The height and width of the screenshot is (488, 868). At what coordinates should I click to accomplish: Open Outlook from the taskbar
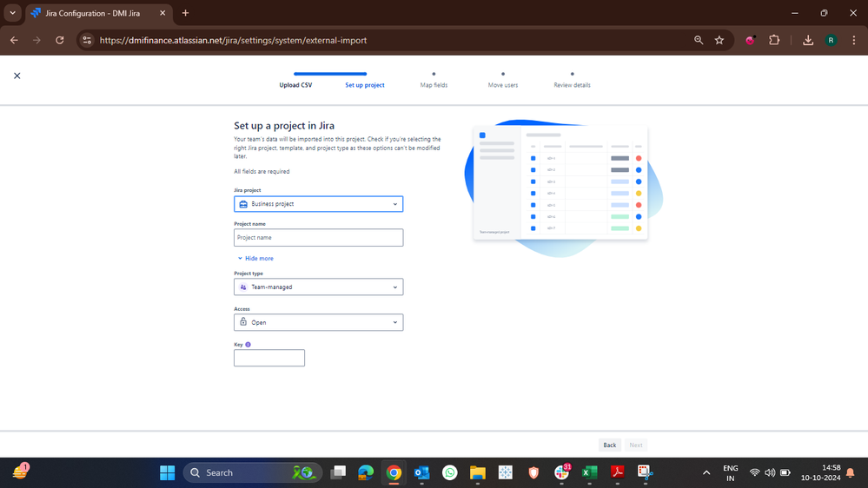coord(421,472)
